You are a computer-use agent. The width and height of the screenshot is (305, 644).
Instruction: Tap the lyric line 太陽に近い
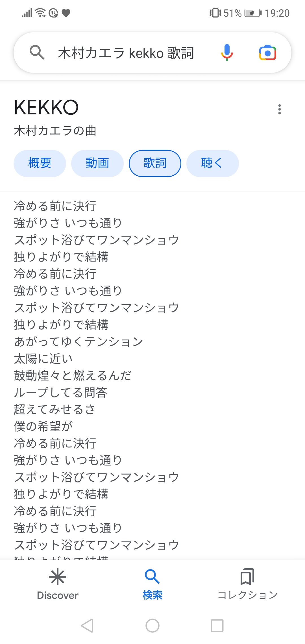(x=43, y=359)
